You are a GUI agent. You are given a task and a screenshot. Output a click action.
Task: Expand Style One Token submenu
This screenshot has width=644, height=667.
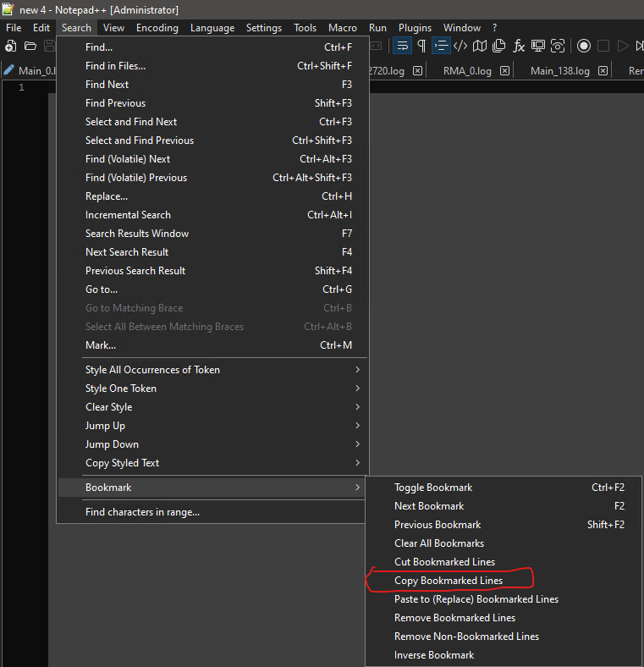coord(212,389)
